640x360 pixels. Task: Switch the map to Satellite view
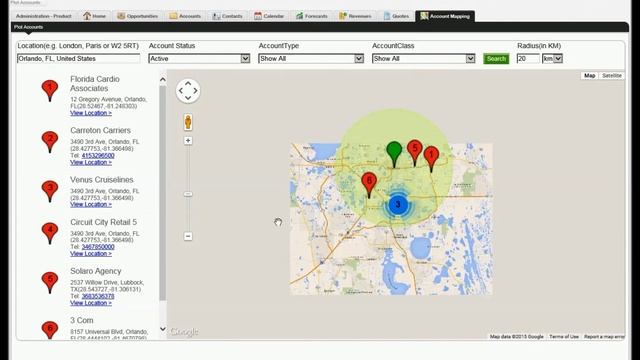pyautogui.click(x=611, y=76)
